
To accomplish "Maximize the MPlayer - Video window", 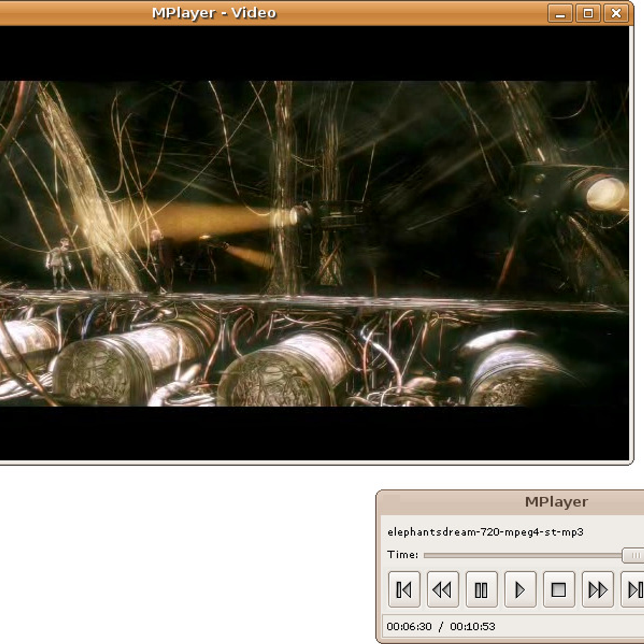I will point(588,14).
